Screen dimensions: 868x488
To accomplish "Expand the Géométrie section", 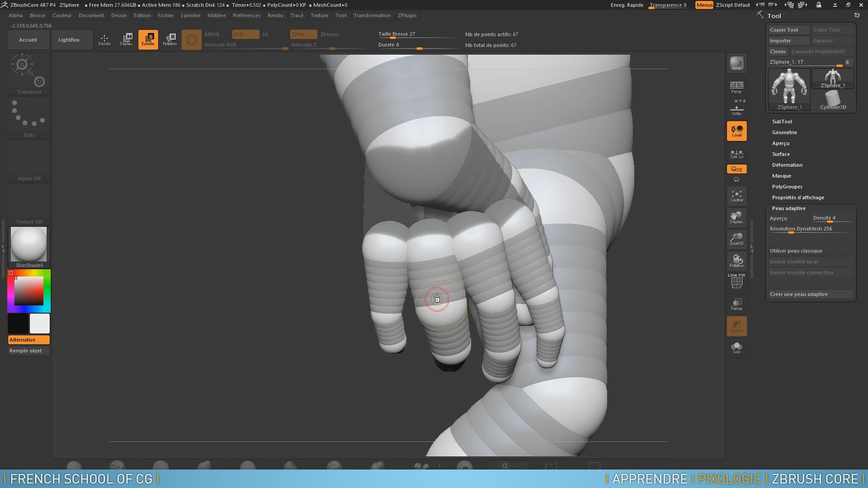I will click(x=784, y=132).
